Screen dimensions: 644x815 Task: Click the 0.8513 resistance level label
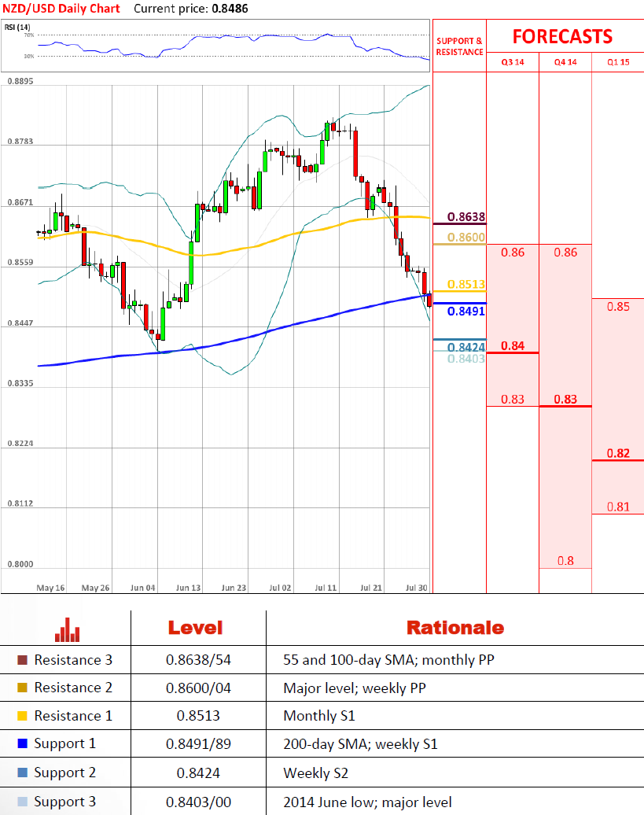(x=466, y=284)
